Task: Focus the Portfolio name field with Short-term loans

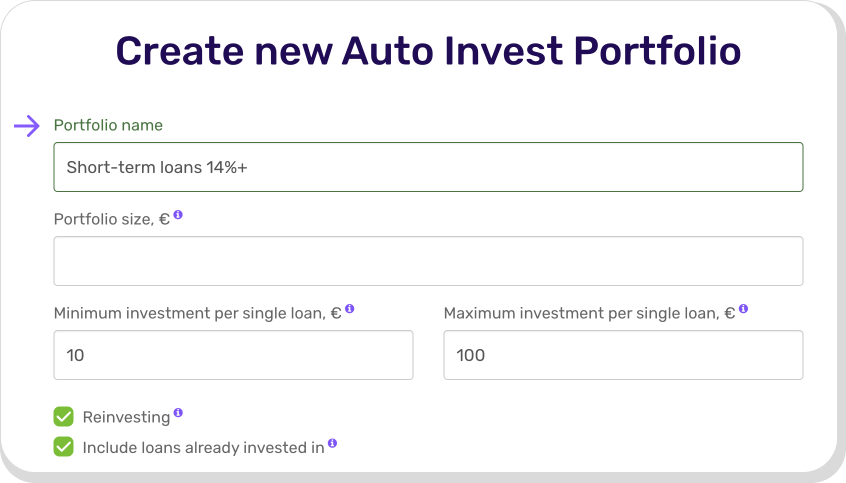Action: coord(428,167)
